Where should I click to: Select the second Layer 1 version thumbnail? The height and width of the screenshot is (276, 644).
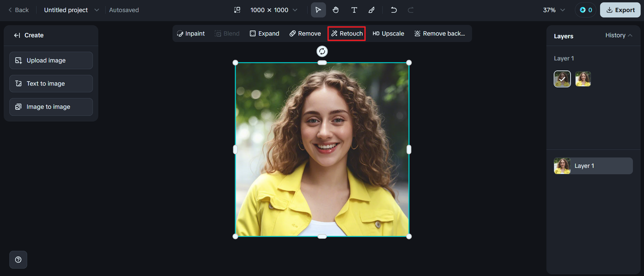(x=583, y=79)
